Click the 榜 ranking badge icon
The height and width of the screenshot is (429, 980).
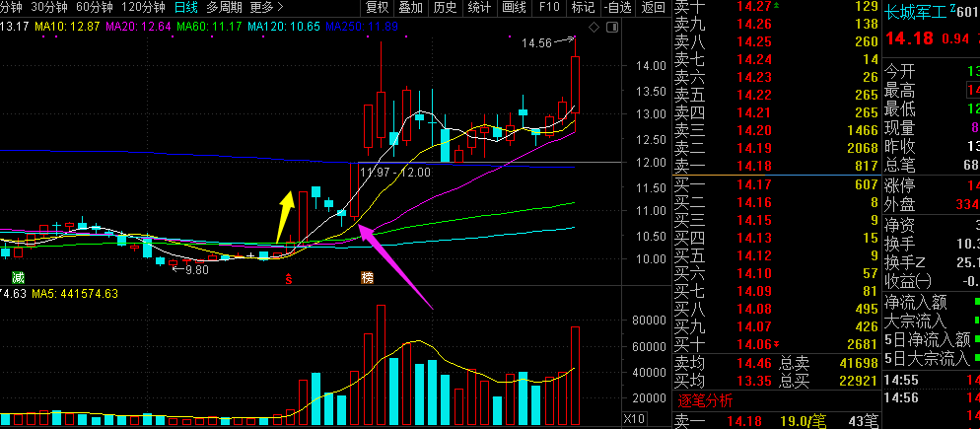[x=367, y=278]
